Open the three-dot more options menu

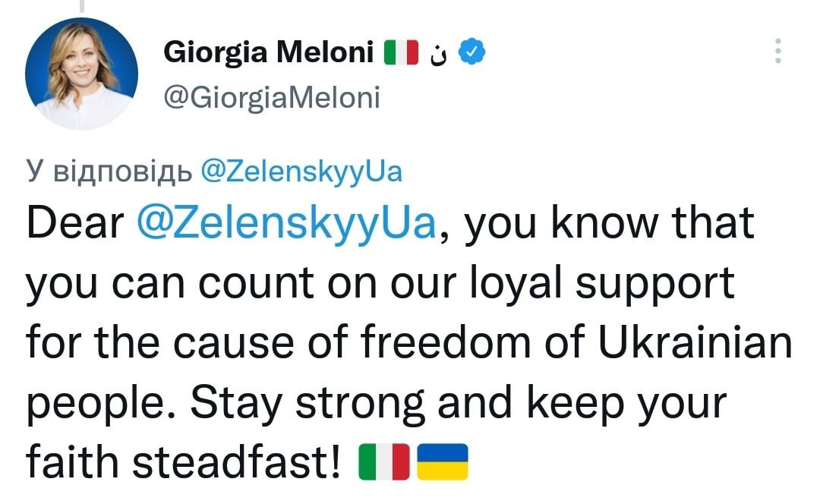[x=777, y=52]
